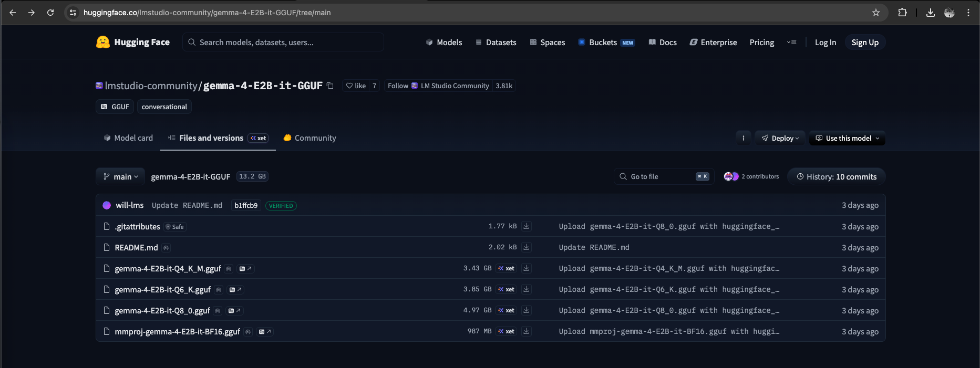Download the gemma-4-E2B-it-Q4_K_M.gguf file
980x368 pixels.
(x=526, y=268)
